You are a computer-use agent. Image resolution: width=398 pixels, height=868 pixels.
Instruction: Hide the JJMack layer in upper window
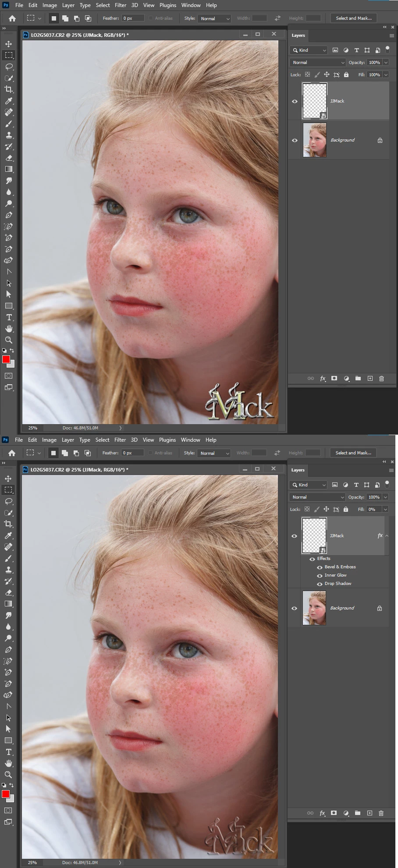pyautogui.click(x=295, y=101)
